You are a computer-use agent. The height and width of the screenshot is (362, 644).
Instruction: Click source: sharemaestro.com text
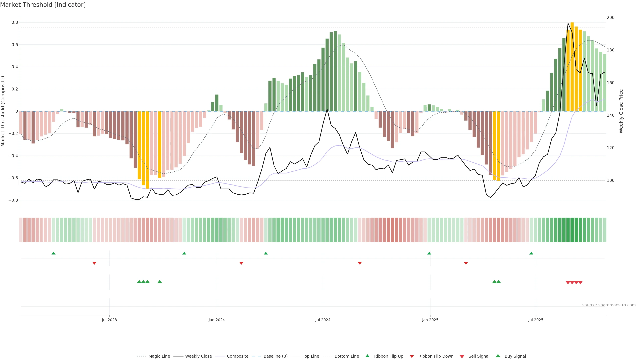point(609,305)
